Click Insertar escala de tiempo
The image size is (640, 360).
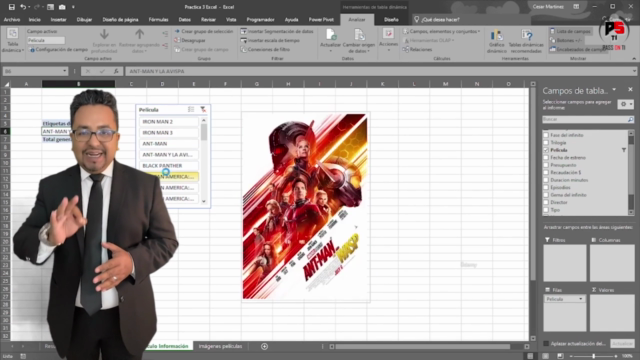coord(270,40)
